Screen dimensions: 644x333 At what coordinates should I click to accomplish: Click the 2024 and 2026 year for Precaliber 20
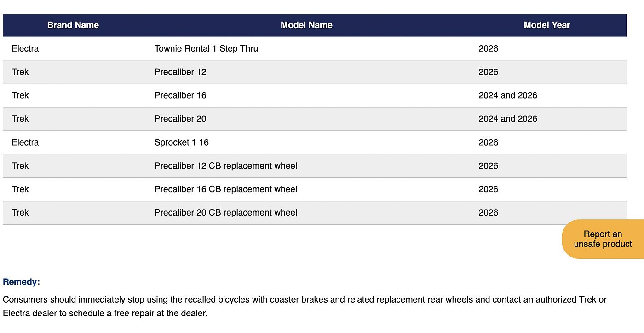tap(507, 119)
